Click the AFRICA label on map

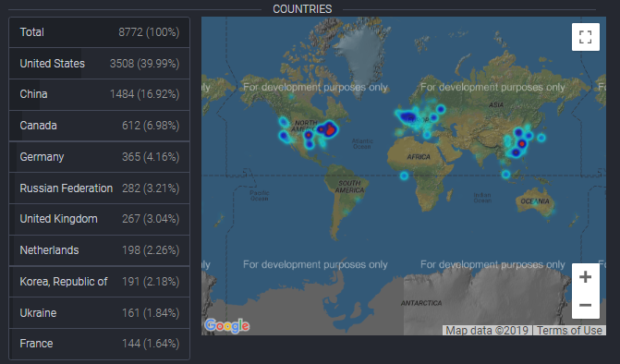[419, 157]
